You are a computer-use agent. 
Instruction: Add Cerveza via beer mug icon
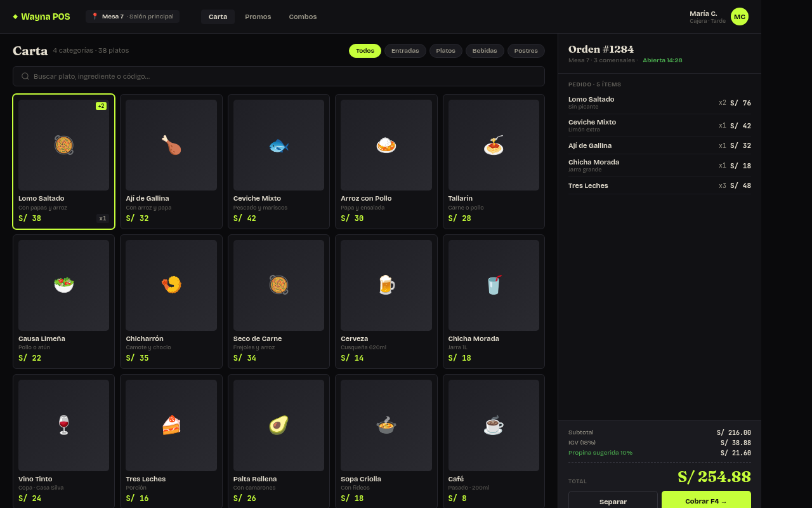click(x=386, y=285)
